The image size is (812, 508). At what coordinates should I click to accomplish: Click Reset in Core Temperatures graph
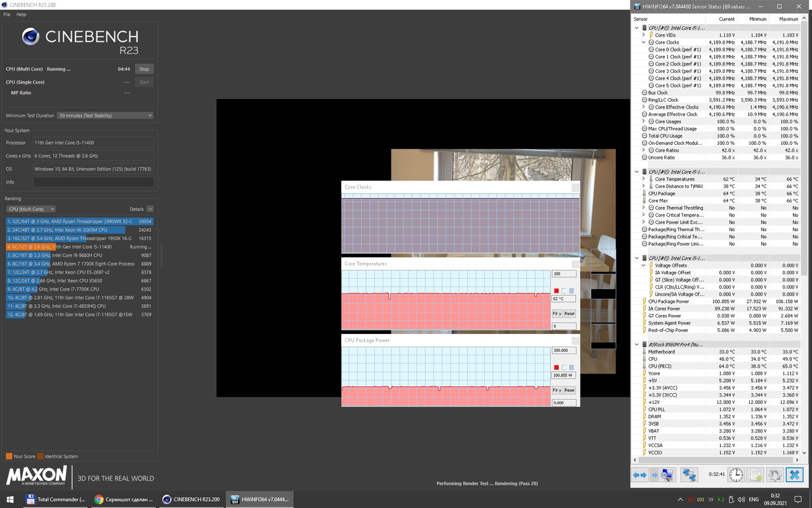click(570, 314)
